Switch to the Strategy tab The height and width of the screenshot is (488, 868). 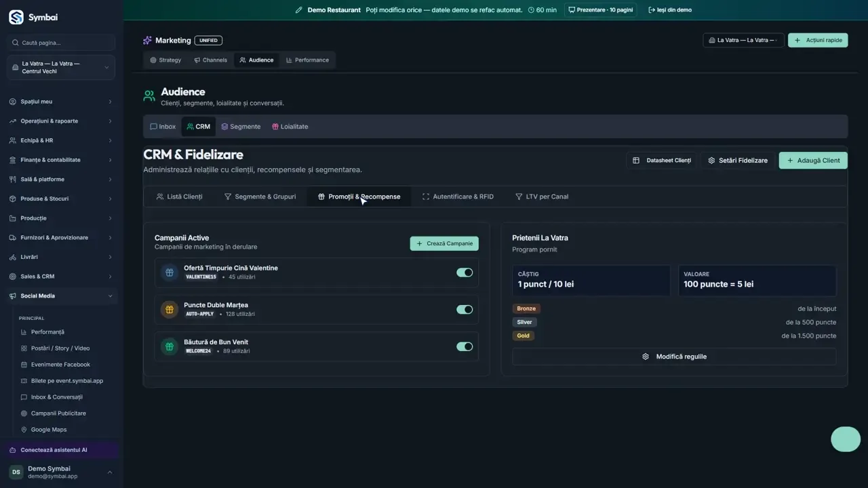coord(165,60)
